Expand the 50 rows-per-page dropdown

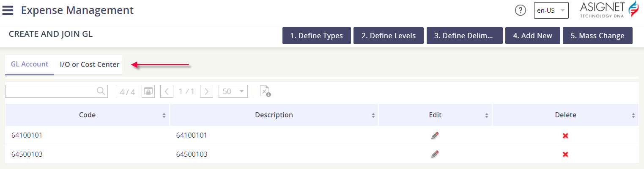pos(233,91)
